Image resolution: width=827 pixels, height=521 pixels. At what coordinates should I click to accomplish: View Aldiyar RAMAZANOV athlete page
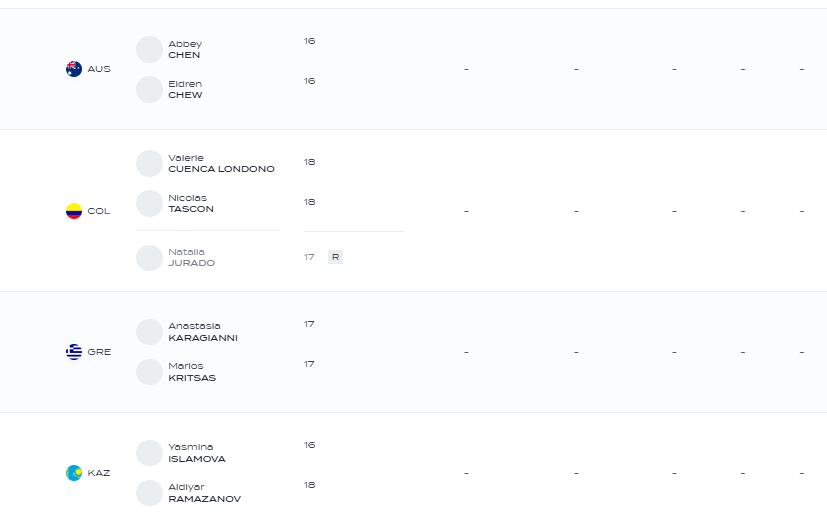tap(205, 493)
